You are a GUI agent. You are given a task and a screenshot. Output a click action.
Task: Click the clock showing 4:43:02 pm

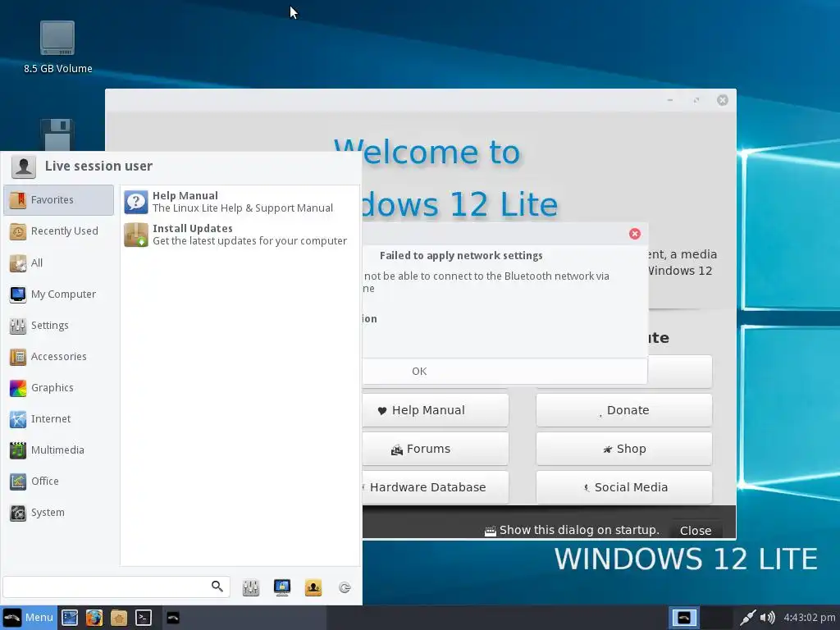810,618
